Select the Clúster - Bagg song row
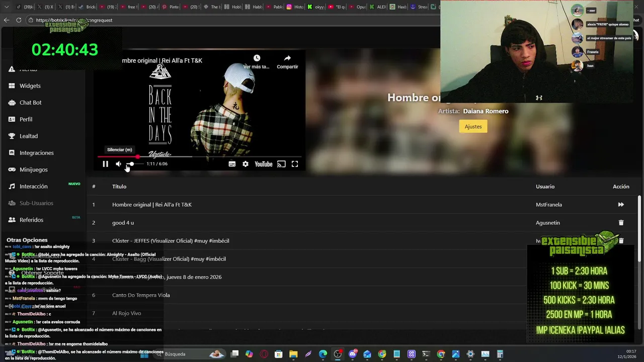644x362 pixels. click(x=362, y=259)
